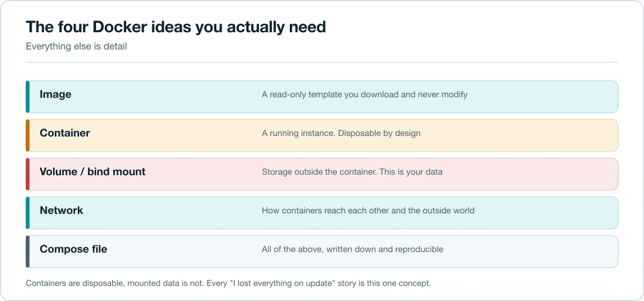Click 'A running instance. Disposable by design'
The width and height of the screenshot is (644, 301).
(x=341, y=133)
